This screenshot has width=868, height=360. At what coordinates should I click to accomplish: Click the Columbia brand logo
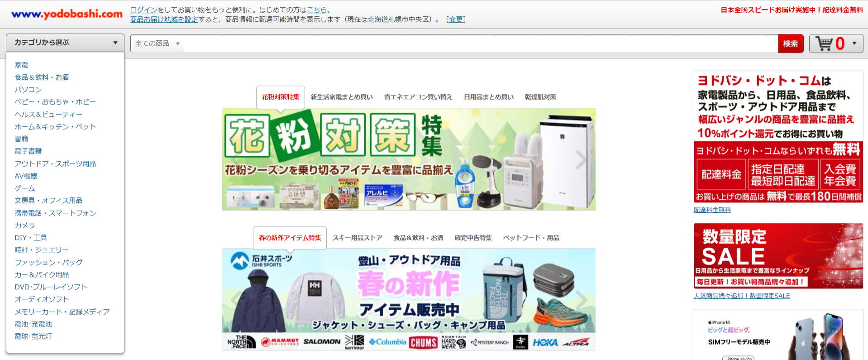387,342
